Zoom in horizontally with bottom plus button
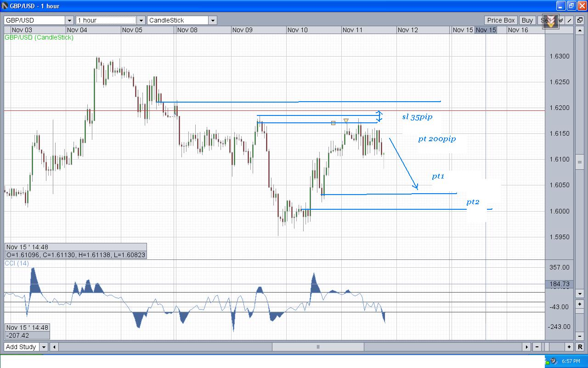The height and width of the screenshot is (368, 588). (569, 347)
